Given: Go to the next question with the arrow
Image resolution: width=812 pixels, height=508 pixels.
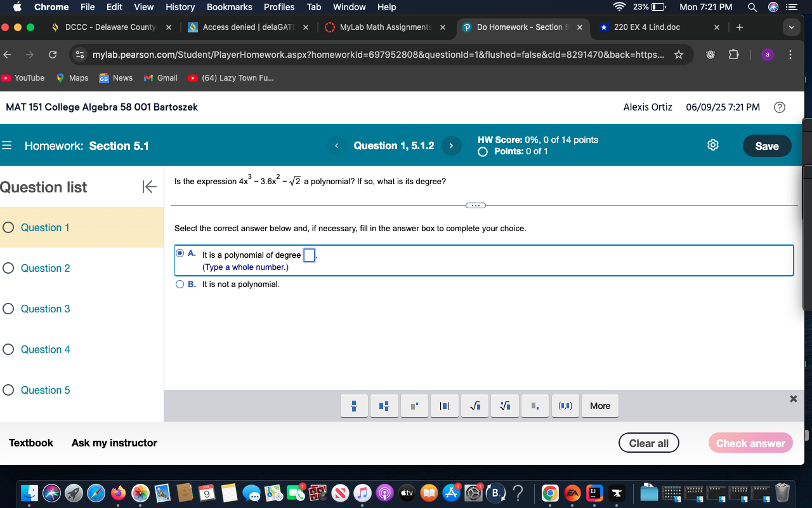Looking at the screenshot, I should pos(451,145).
